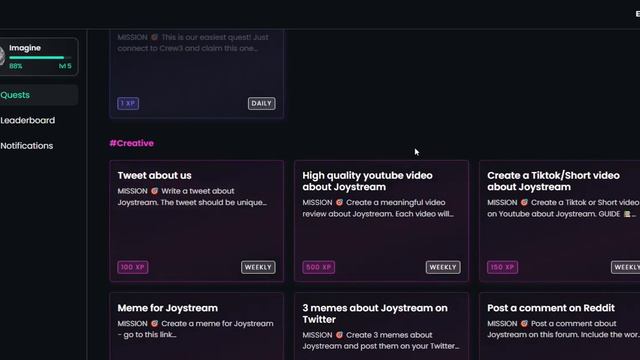
Task: Click the 1 XP badge
Action: coord(128,103)
